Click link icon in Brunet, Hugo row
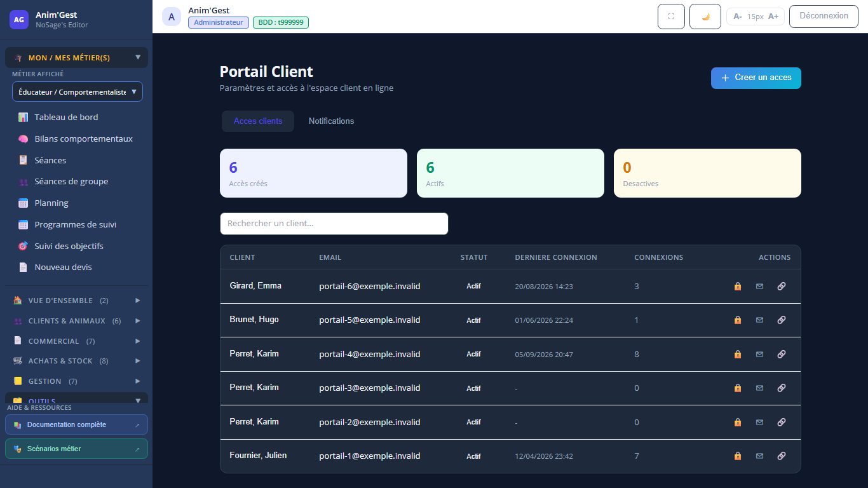The width and height of the screenshot is (868, 488). pyautogui.click(x=782, y=320)
